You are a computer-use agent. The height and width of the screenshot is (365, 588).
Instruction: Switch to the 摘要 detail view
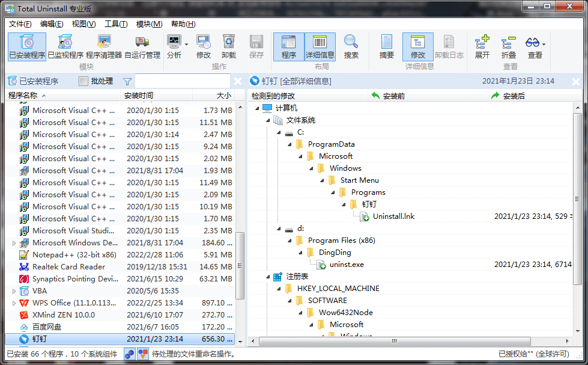pos(387,46)
